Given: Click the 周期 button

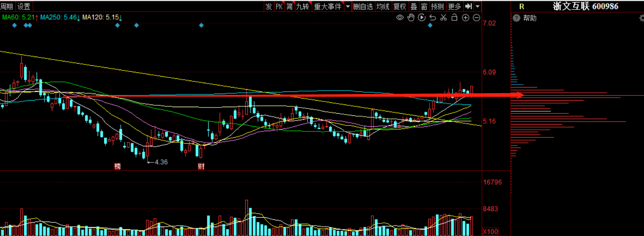Looking at the screenshot, I should pyautogui.click(x=7, y=7).
